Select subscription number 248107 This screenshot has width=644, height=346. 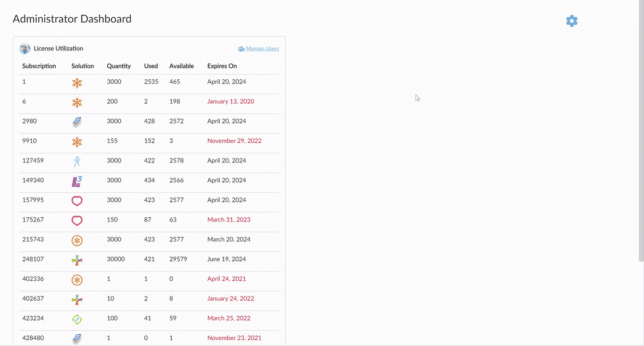(33, 259)
